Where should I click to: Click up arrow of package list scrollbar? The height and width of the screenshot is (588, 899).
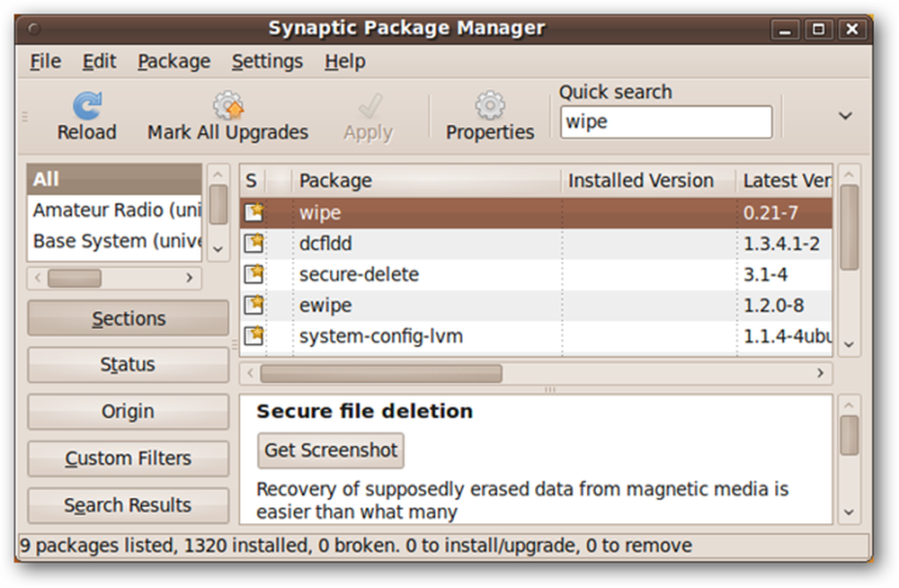[850, 174]
